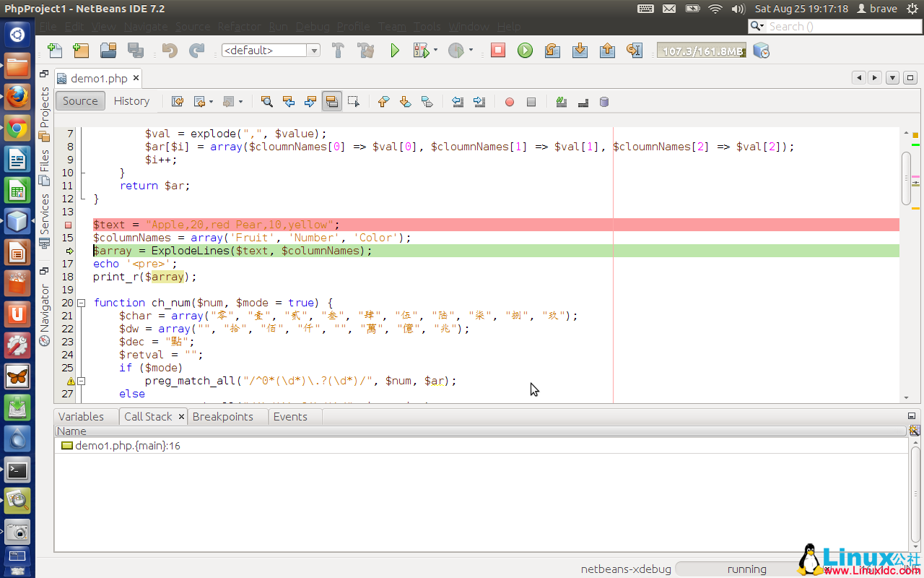Jump to last edit location icon

pos(177,102)
